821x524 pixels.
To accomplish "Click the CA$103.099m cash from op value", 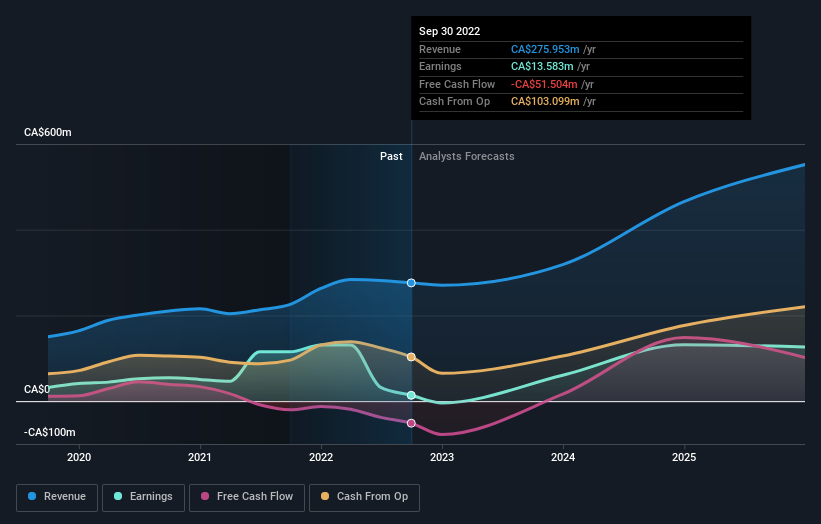I will pos(545,102).
